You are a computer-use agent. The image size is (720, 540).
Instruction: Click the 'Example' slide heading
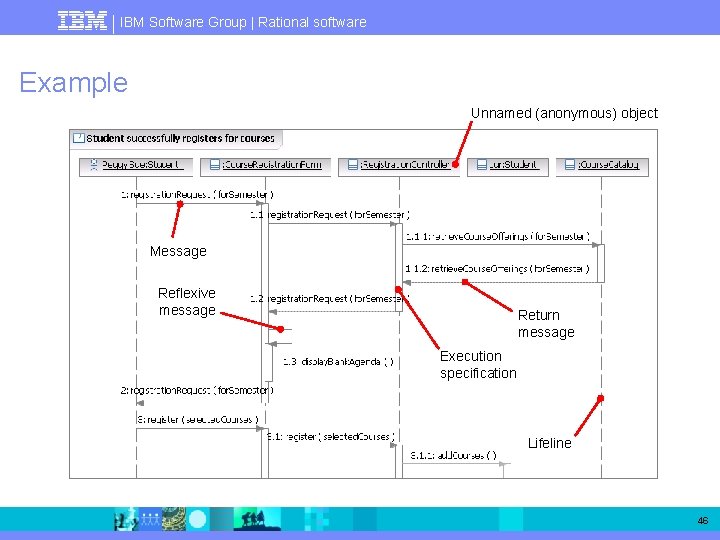coord(73,83)
